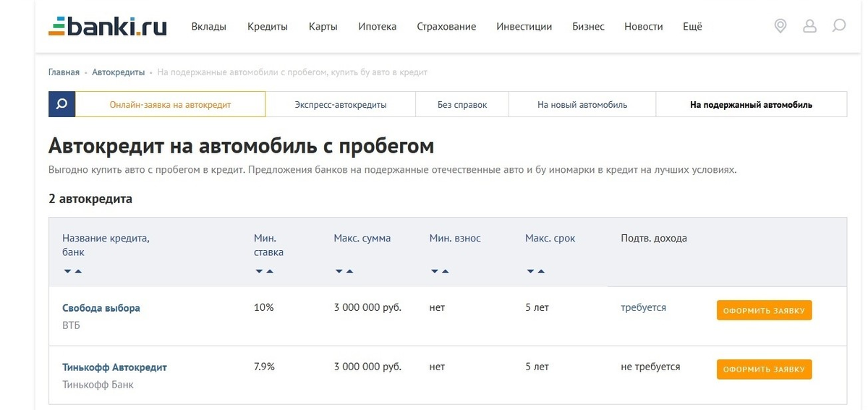The image size is (868, 410).
Task: Sort Макс. сумма descending arrow
Action: tap(339, 271)
